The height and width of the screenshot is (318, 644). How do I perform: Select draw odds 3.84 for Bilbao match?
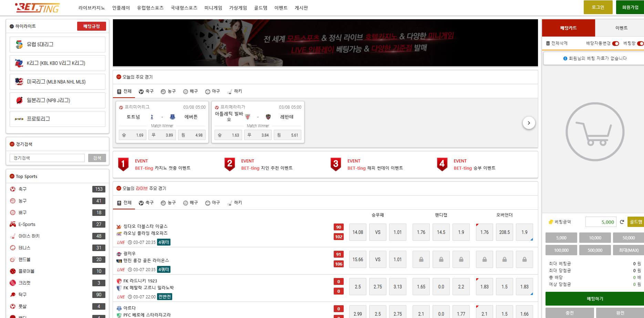[258, 135]
